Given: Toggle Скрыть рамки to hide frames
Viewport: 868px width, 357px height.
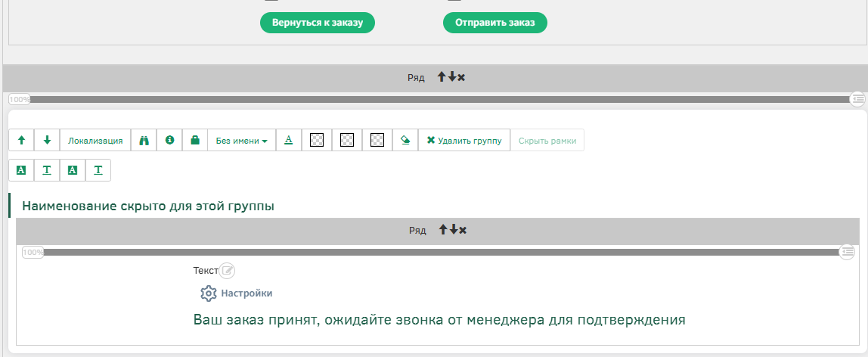Looking at the screenshot, I should tap(547, 141).
